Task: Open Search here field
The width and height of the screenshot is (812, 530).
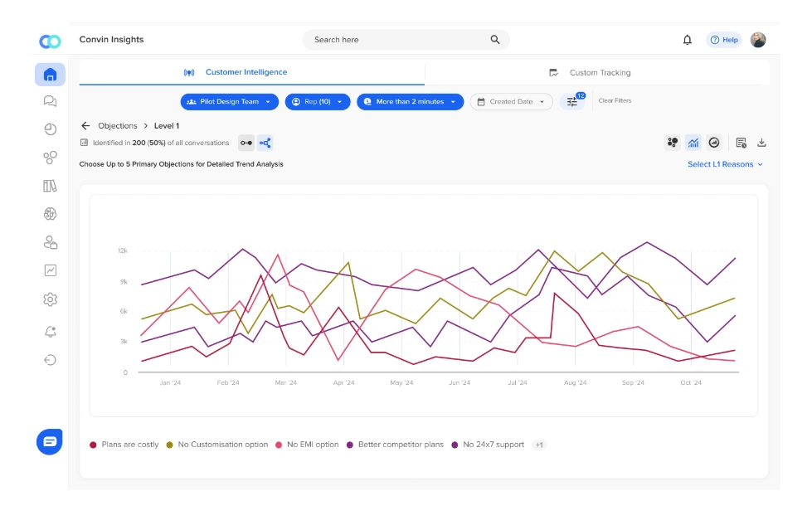Action: (404, 39)
